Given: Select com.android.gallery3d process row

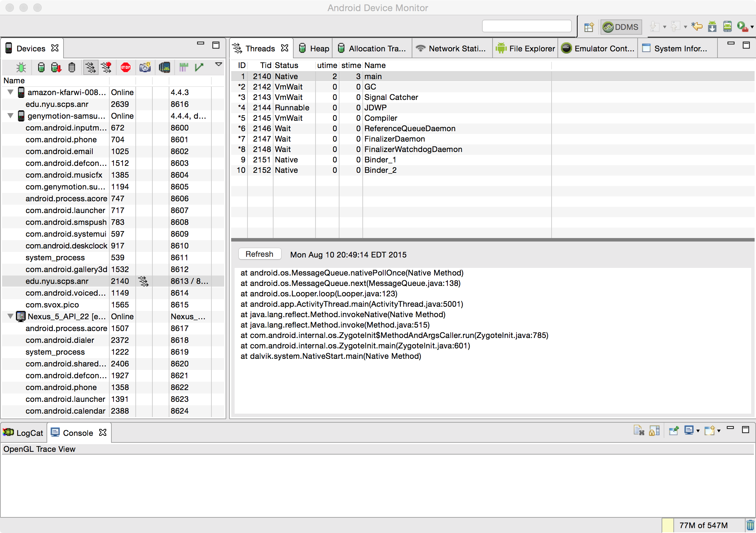Looking at the screenshot, I should (113, 269).
